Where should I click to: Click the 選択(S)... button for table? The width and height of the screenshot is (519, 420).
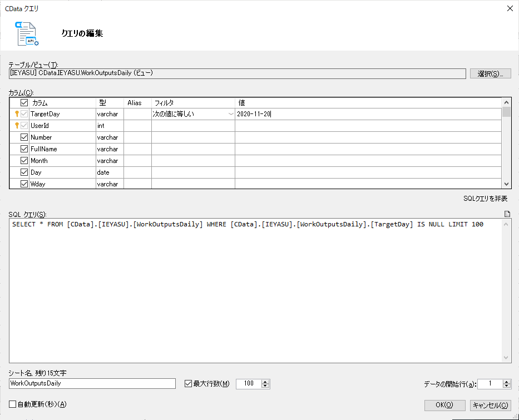(x=490, y=73)
